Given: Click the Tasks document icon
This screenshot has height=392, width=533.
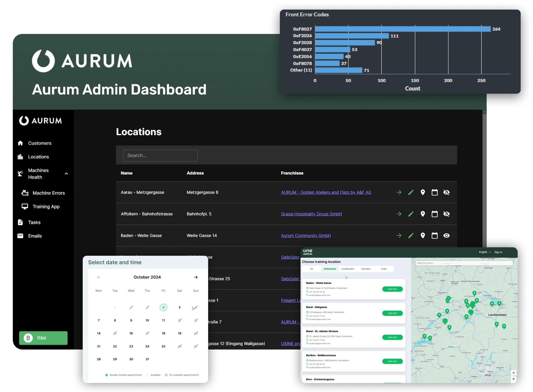Looking at the screenshot, I should (20, 222).
